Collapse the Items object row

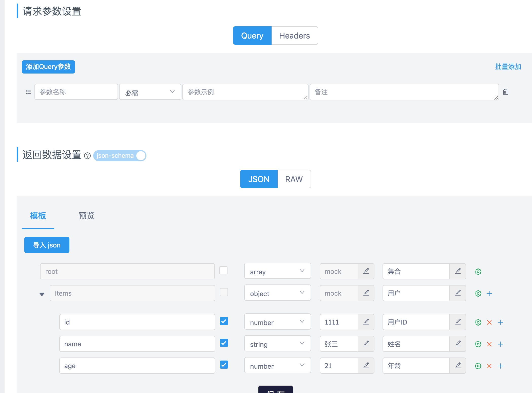tap(42, 293)
